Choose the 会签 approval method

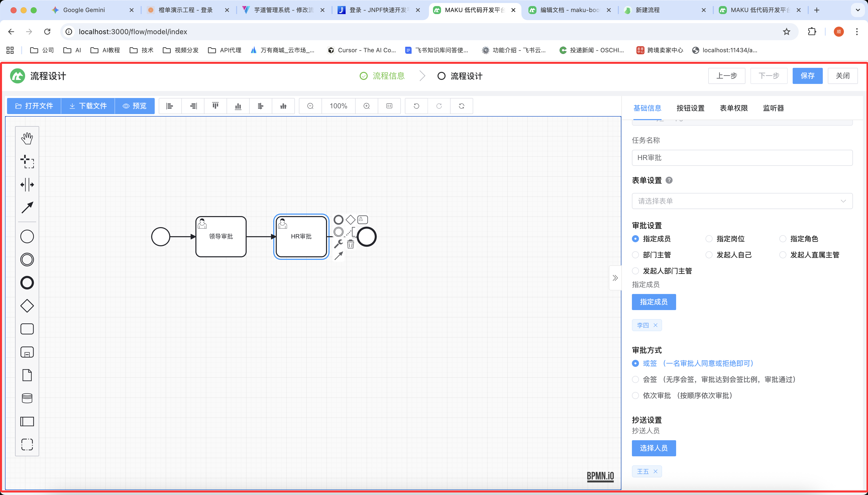pos(635,379)
